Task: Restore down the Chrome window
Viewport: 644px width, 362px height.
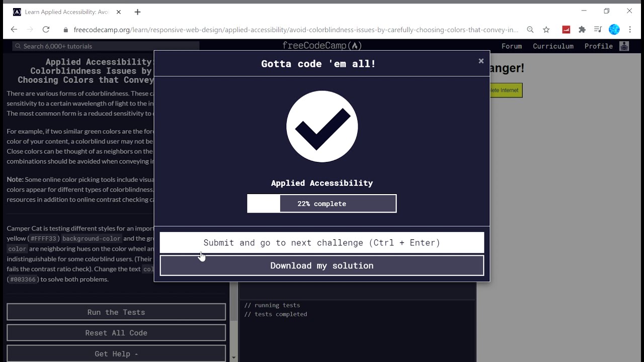Action: coord(607,11)
